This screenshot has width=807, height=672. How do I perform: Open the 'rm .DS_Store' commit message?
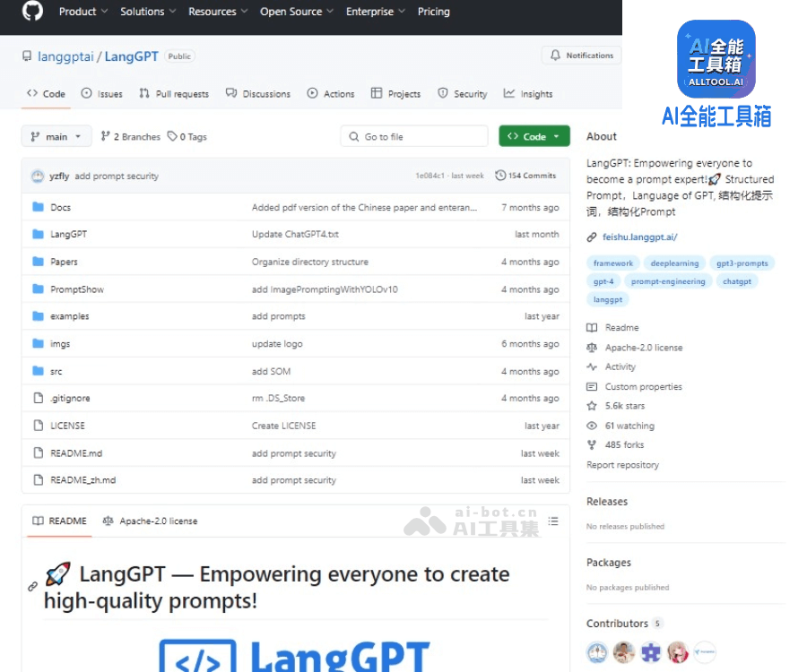pos(279,398)
